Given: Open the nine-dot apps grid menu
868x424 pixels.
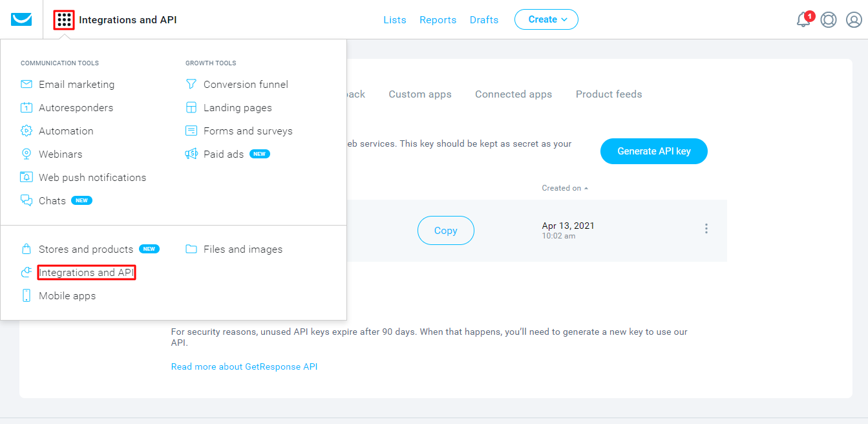Looking at the screenshot, I should (64, 20).
